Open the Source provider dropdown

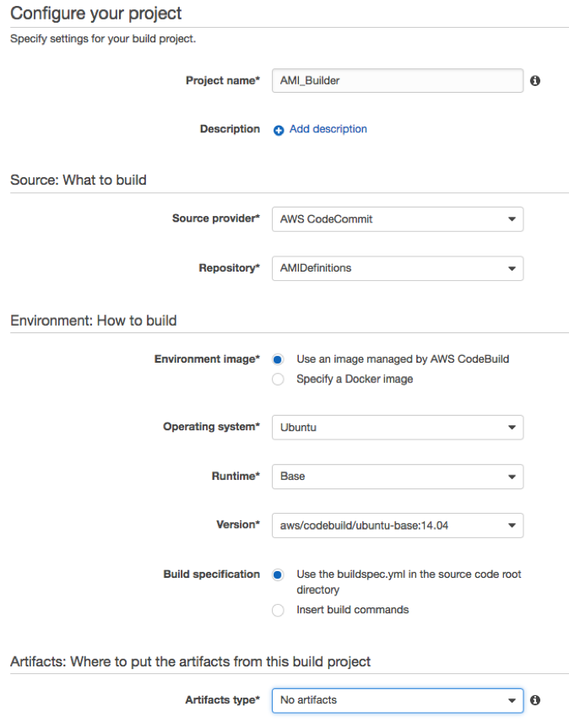(397, 218)
